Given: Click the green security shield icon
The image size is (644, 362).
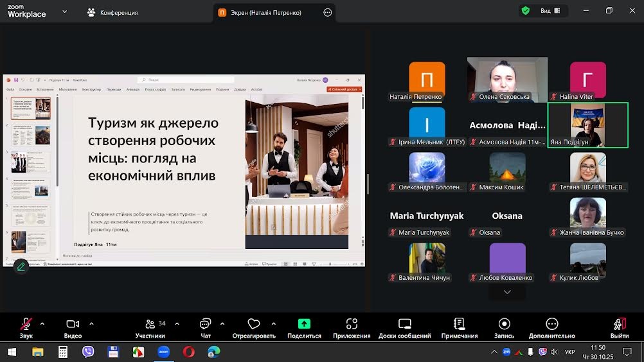Looking at the screenshot, I should click(526, 10).
